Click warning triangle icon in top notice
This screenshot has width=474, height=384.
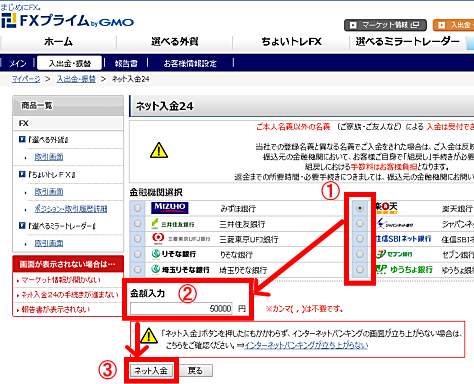click(159, 150)
